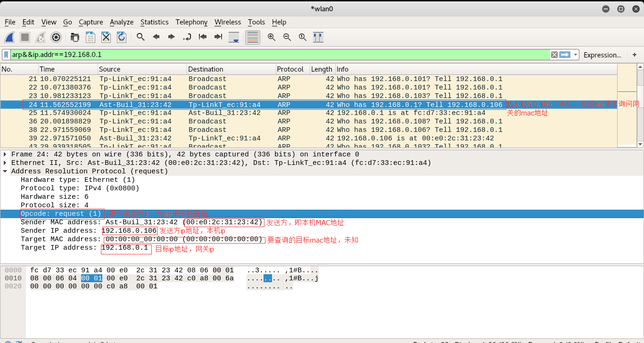Apply the display filter arrow button
The image size is (644, 343).
tap(565, 55)
